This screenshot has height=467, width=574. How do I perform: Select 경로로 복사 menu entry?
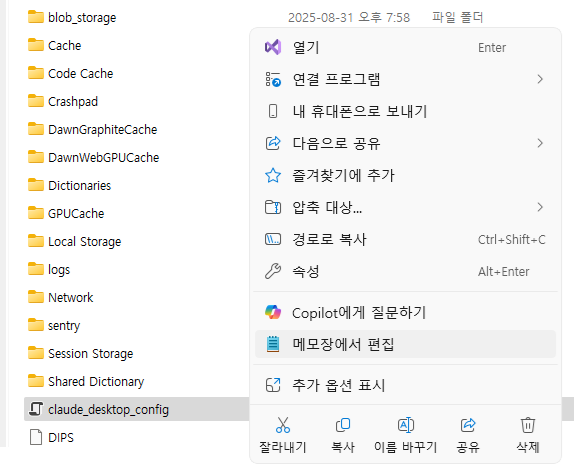point(406,239)
